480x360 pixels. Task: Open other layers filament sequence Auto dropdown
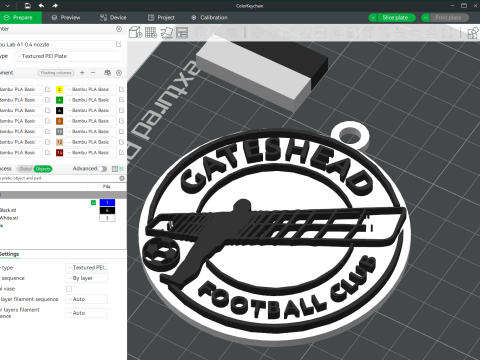click(x=87, y=313)
